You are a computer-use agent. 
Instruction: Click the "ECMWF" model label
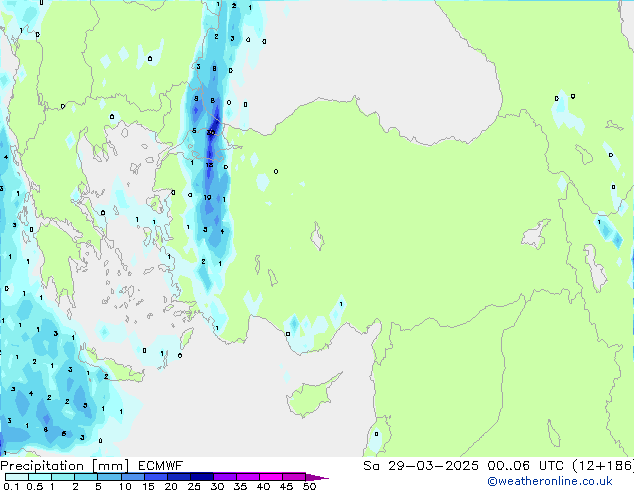[161, 466]
